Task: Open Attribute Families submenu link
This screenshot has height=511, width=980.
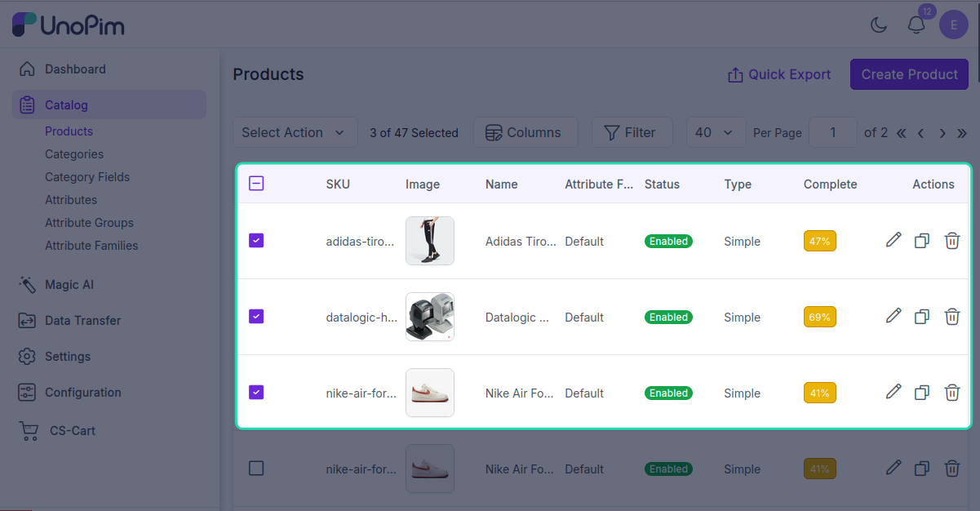Action: (x=91, y=246)
